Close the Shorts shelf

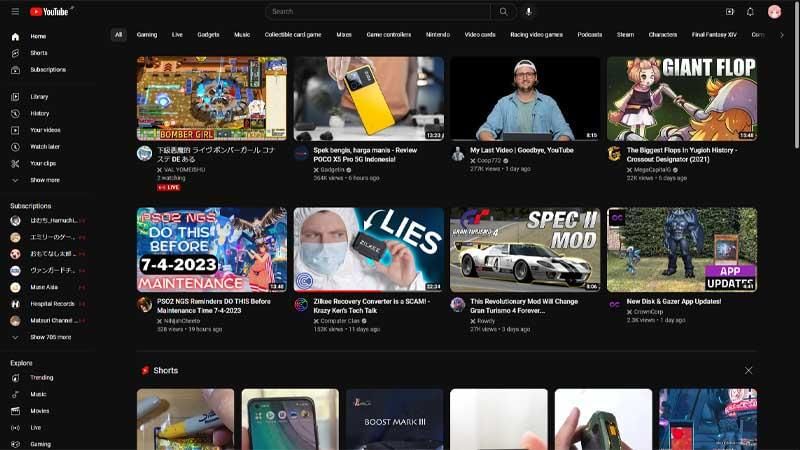pyautogui.click(x=748, y=370)
